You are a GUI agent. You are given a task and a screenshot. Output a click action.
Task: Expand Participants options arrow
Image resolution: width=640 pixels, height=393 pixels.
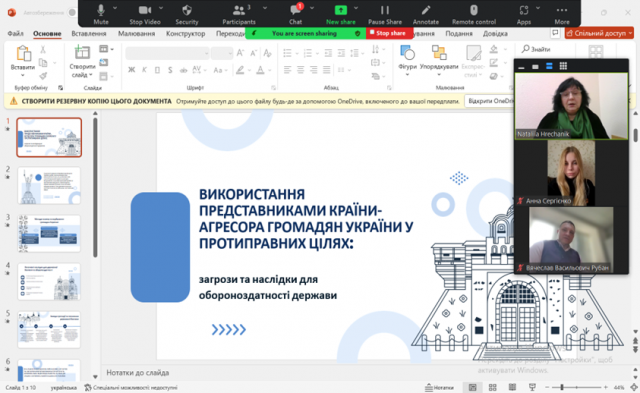(265, 8)
